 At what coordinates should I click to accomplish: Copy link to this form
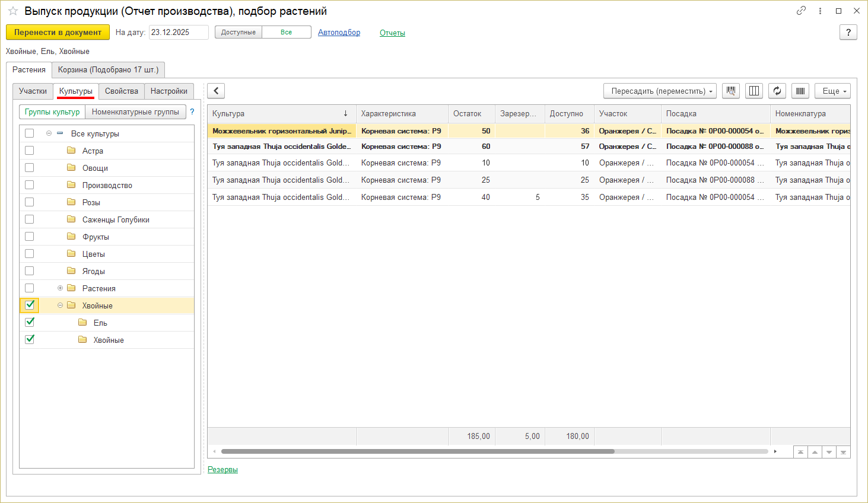coord(801,11)
